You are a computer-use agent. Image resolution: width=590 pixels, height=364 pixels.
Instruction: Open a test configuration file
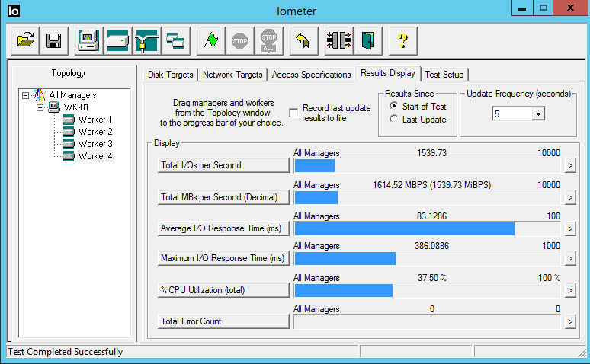(x=25, y=40)
